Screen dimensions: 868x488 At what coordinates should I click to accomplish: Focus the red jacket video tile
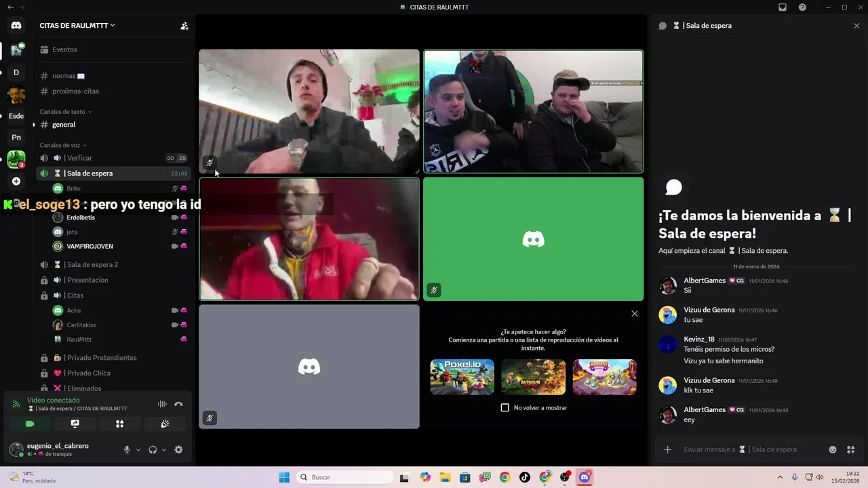pyautogui.click(x=309, y=239)
